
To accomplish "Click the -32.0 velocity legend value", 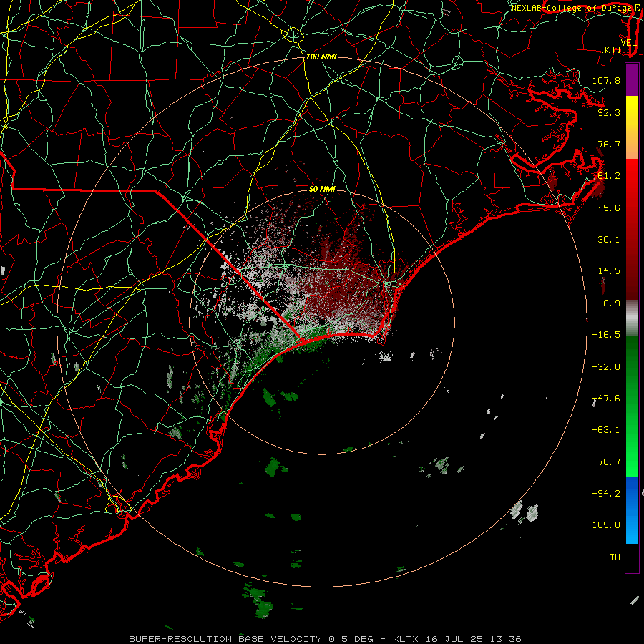I will [x=606, y=367].
